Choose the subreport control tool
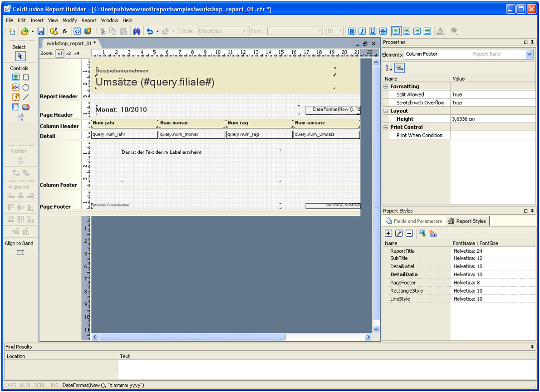This screenshot has width=540, height=392. point(16,107)
